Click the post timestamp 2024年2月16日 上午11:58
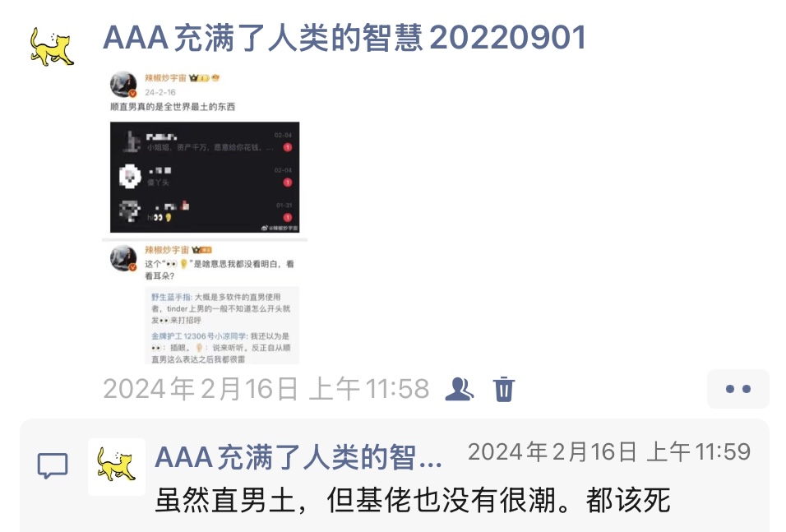This screenshot has height=532, width=786. click(266, 389)
